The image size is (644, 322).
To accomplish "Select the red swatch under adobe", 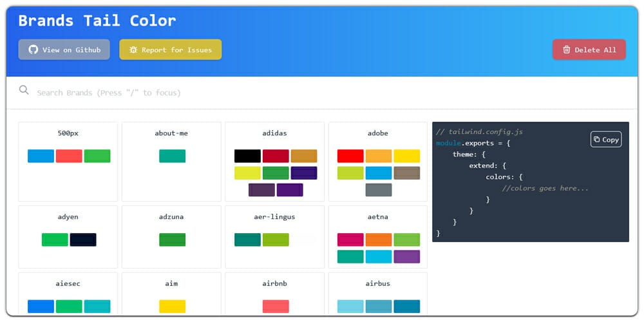I will pyautogui.click(x=350, y=156).
